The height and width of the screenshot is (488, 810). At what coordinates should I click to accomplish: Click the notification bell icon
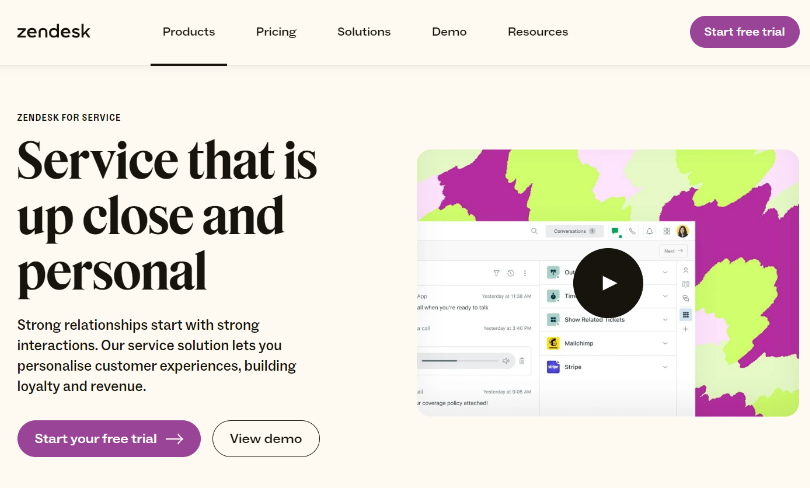(x=649, y=231)
